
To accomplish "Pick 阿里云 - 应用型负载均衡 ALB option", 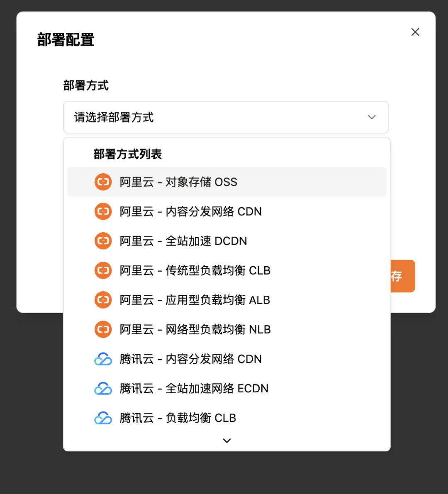I will (195, 300).
